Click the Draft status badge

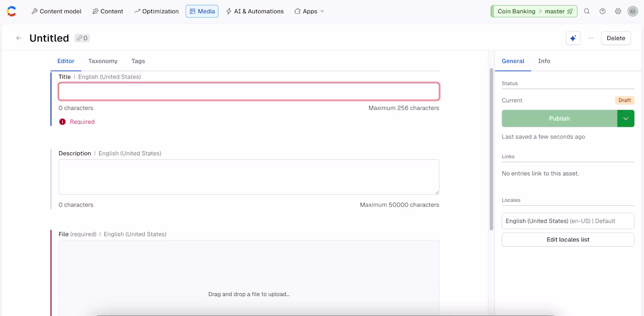click(x=624, y=100)
